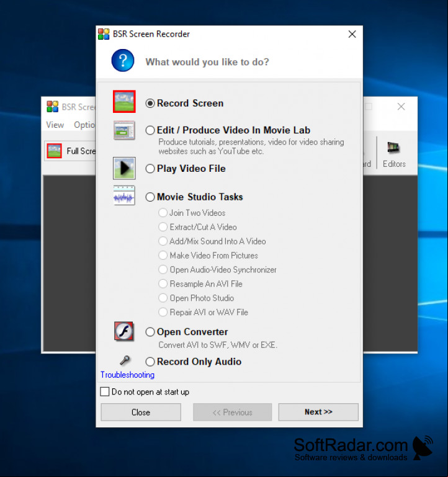Click the BSR Screen Recorder dialog title icon
Screen dimensions: 448x477
104,34
